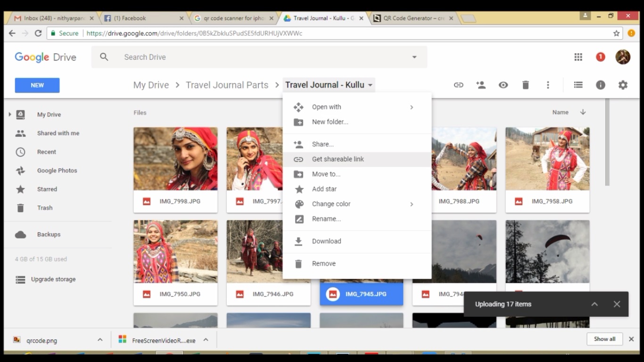The width and height of the screenshot is (644, 362).
Task: Go to My Drive breadcrumb
Action: 151,85
